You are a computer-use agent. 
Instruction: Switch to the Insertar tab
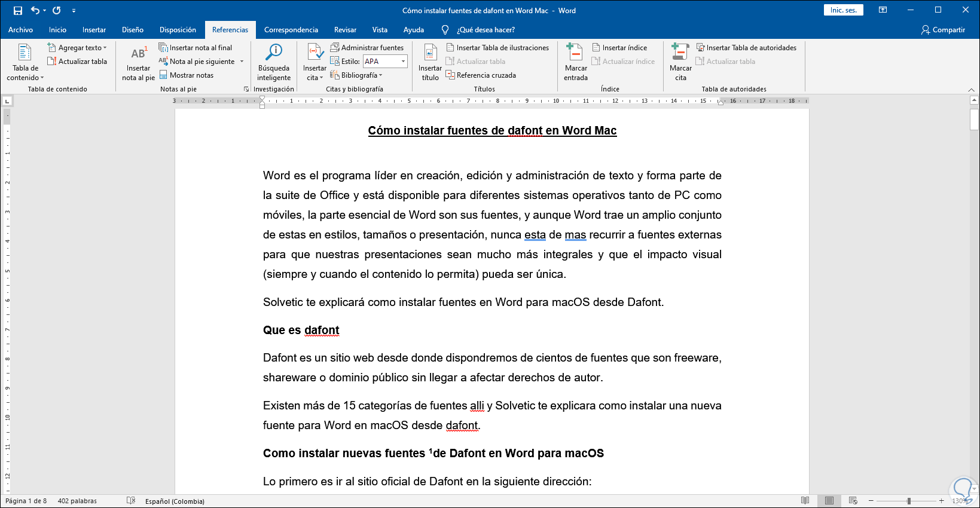(x=94, y=30)
